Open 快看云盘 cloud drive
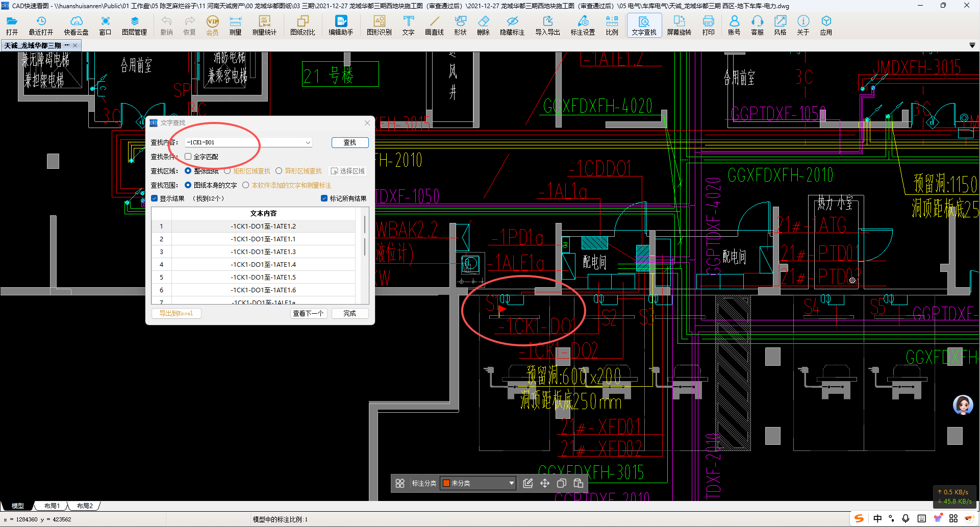Screen dimensions: 980x527 [x=76, y=25]
